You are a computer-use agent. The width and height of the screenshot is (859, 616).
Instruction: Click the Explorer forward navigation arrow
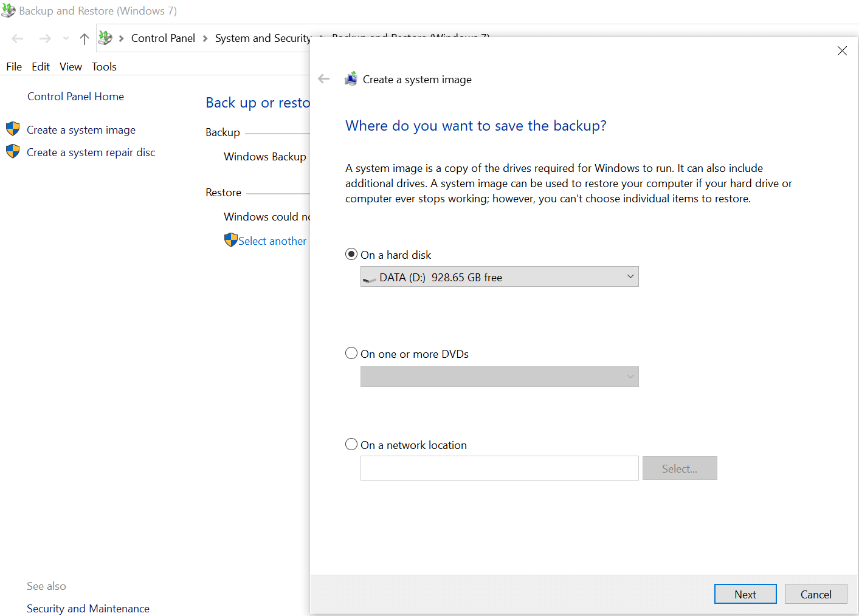(45, 39)
